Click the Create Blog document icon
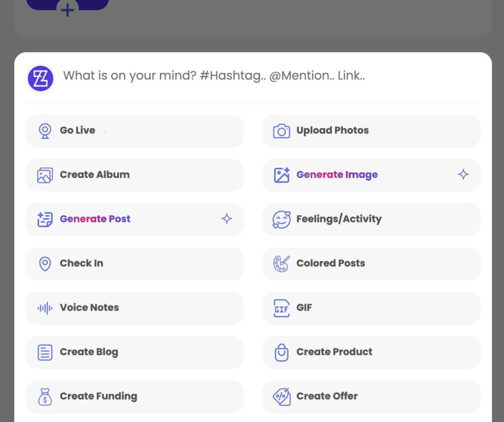The image size is (504, 422). click(45, 352)
